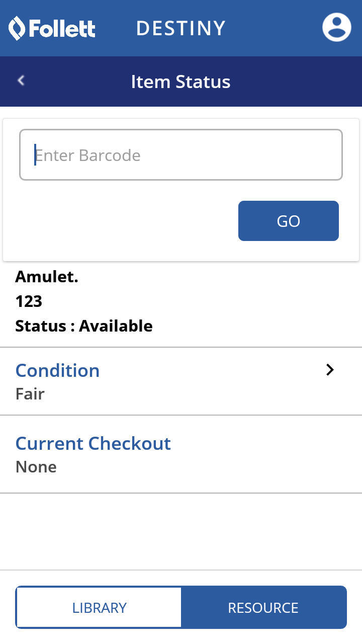Focus the Enter Barcode field
The image size is (362, 644).
click(181, 155)
